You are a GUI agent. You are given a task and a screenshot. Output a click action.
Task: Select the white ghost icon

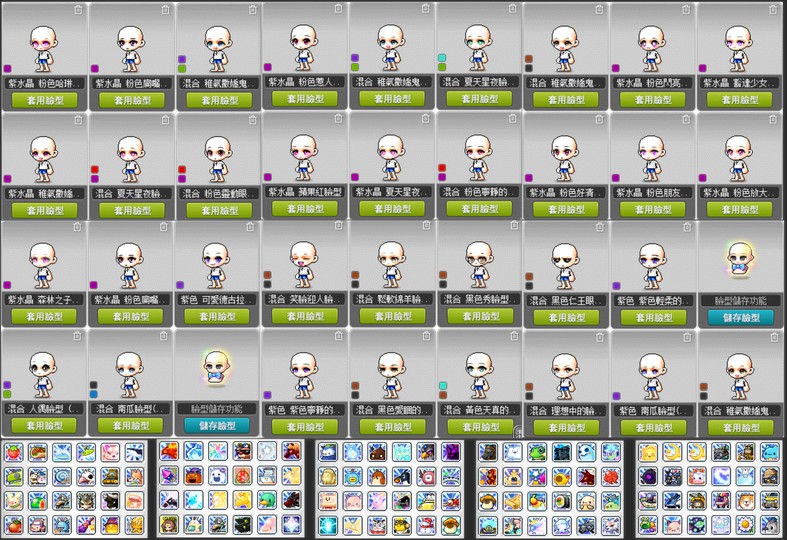coord(218,476)
